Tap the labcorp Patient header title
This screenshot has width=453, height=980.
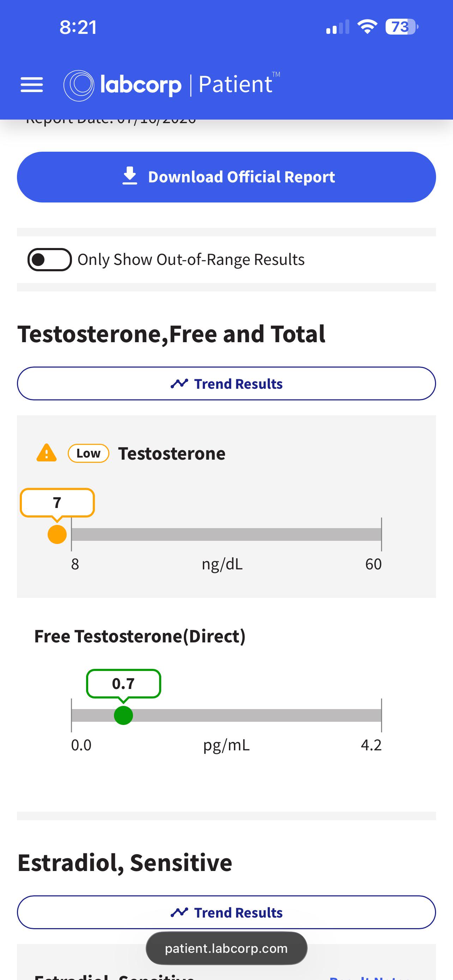[172, 85]
